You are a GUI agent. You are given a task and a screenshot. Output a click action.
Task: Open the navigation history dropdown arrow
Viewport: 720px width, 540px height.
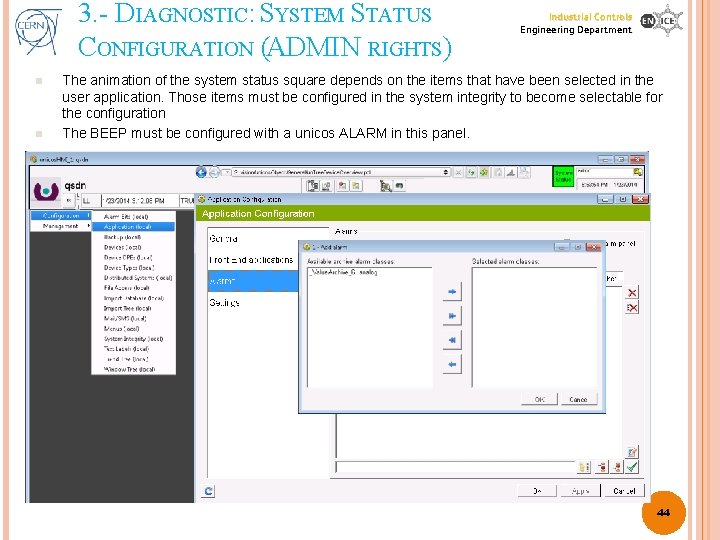tap(226, 173)
